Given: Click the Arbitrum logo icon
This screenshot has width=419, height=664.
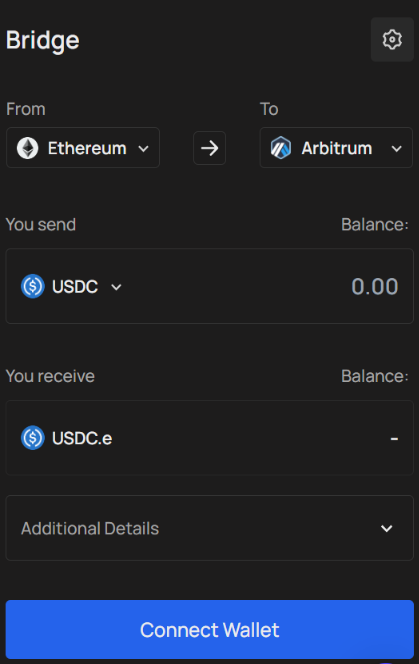Looking at the screenshot, I should [x=281, y=148].
